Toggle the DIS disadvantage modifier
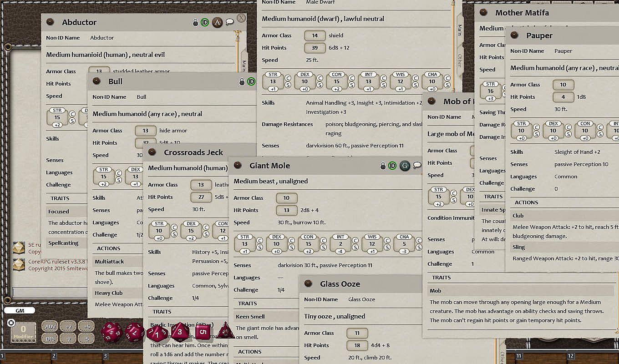619x364 pixels. (x=50, y=338)
